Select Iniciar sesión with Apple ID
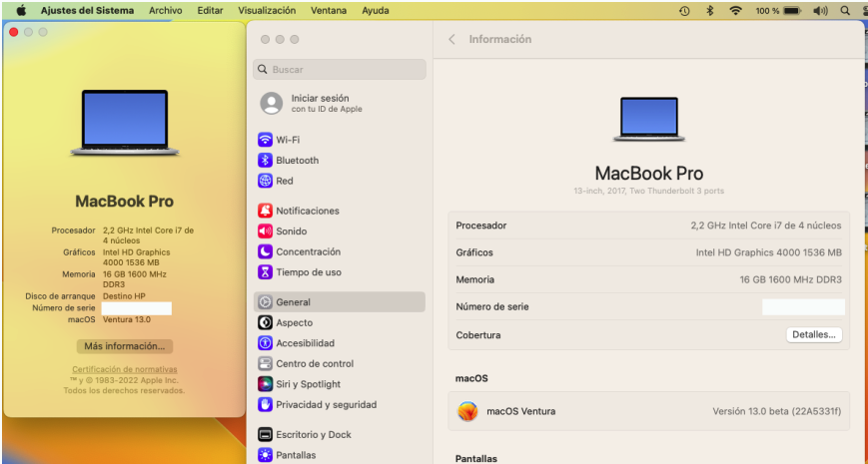This screenshot has height=464, width=868. (320, 103)
